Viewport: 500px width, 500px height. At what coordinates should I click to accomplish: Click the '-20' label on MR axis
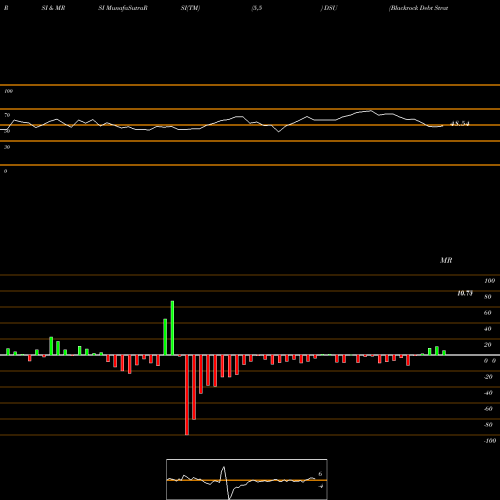(x=488, y=377)
